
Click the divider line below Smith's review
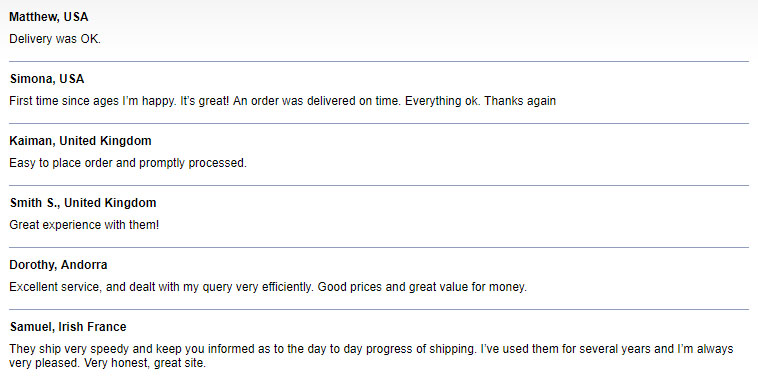(379, 247)
